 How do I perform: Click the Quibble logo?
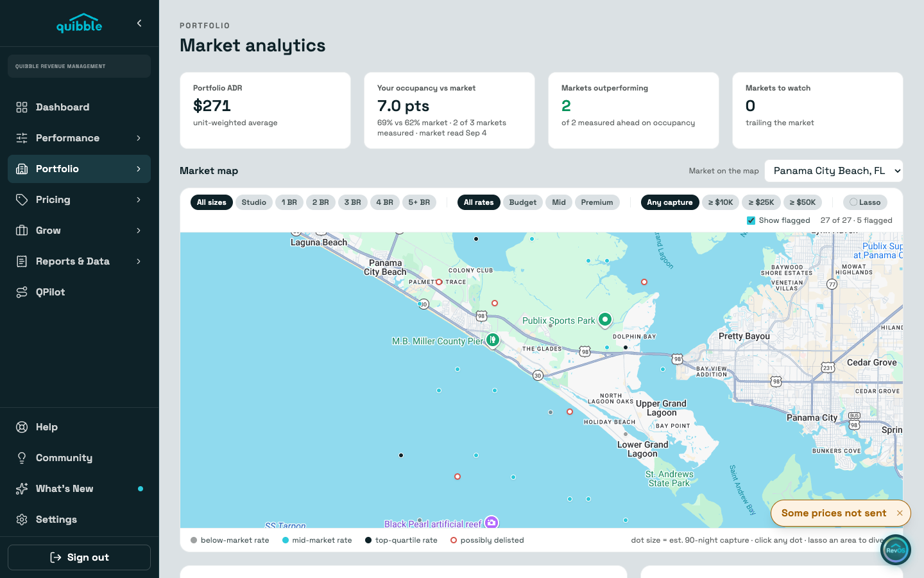coord(79,23)
